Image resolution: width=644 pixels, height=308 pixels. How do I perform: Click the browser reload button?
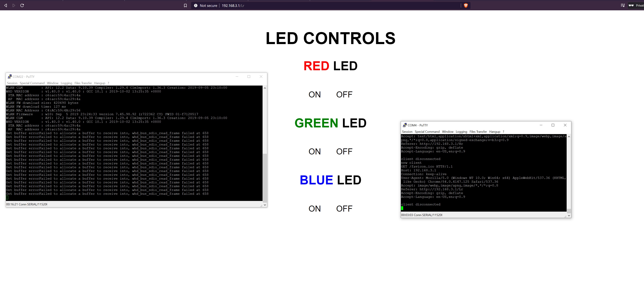pos(22,6)
